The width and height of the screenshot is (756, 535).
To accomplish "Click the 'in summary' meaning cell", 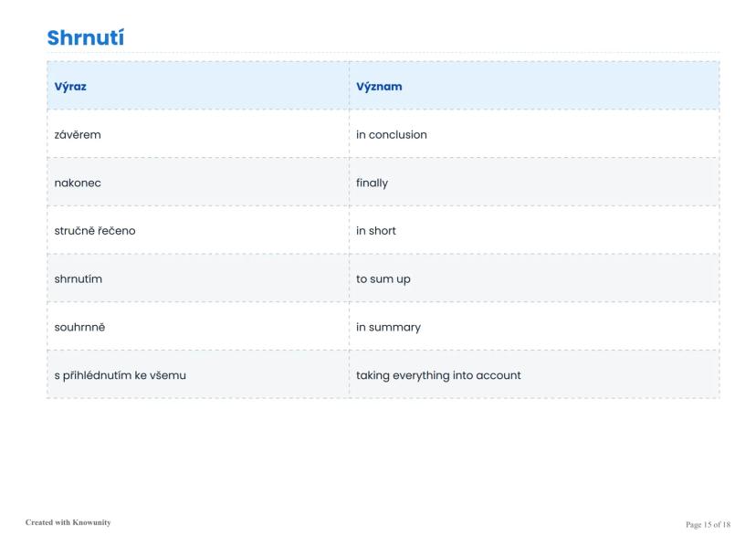I will 388,327.
